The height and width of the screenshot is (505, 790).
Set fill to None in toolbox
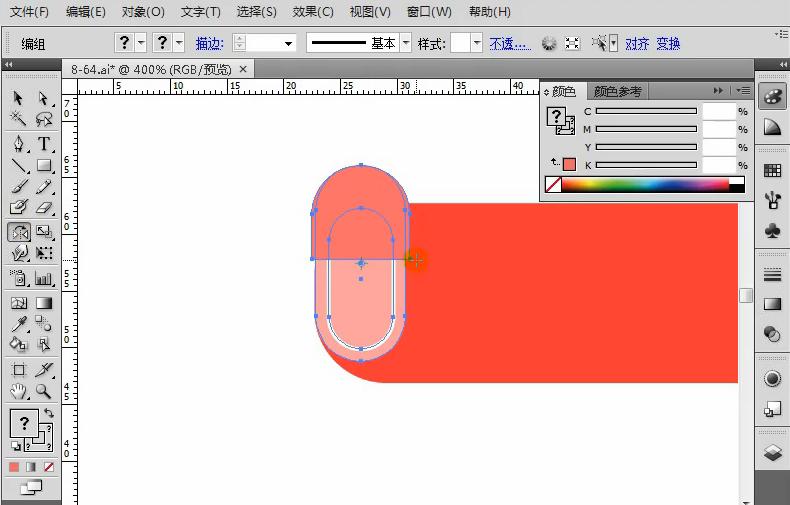click(x=47, y=467)
